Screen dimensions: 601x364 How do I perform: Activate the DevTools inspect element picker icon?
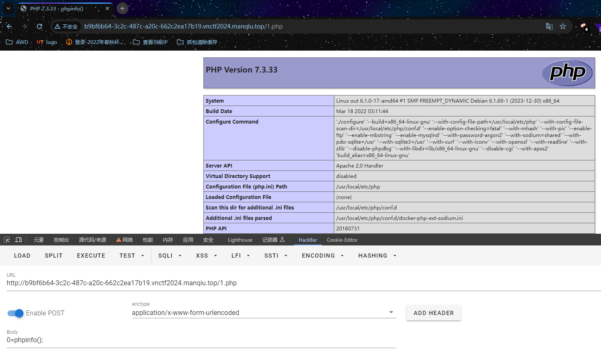(7, 240)
